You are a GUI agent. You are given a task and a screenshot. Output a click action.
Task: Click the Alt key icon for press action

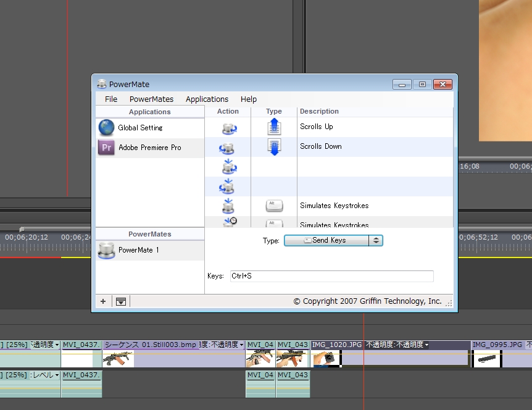point(274,206)
